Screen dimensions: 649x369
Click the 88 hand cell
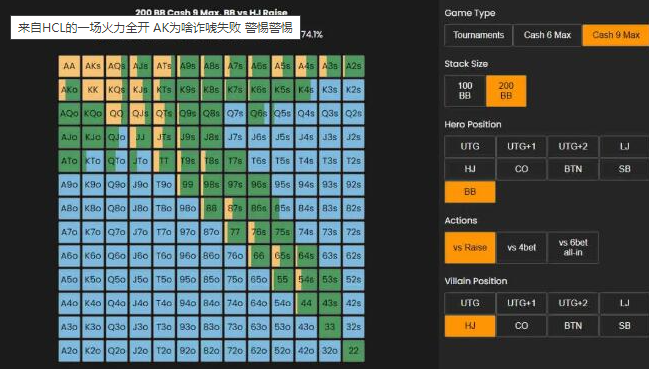(211, 208)
